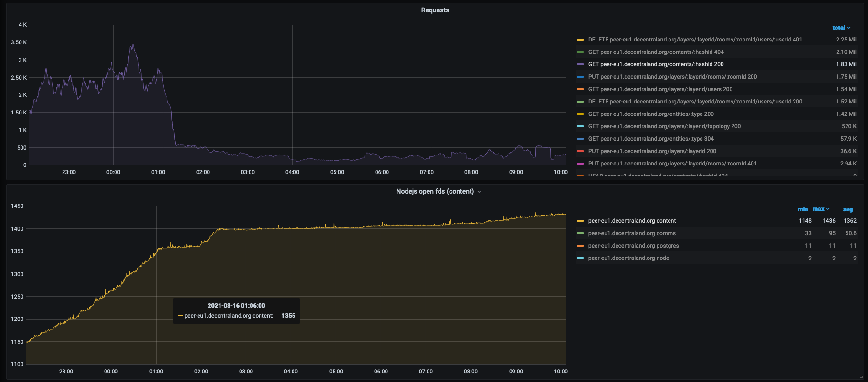
Task: Click the comms avg value 50.6
Action: pos(851,233)
